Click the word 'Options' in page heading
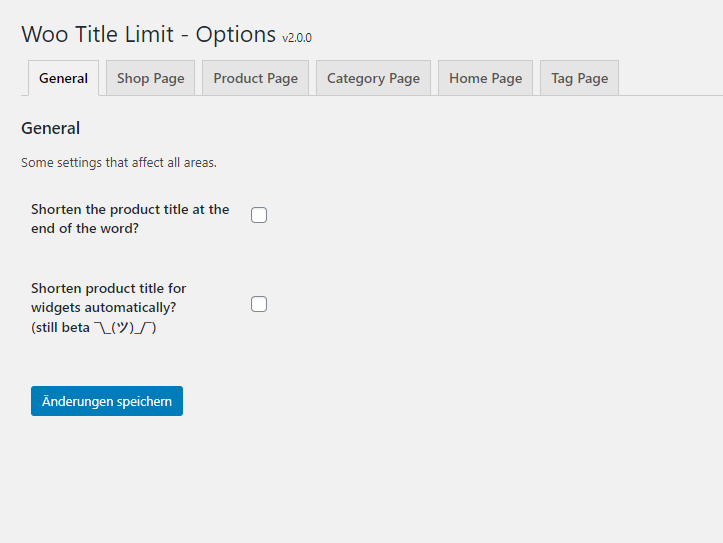Viewport: 723px width, 543px height. (x=236, y=35)
